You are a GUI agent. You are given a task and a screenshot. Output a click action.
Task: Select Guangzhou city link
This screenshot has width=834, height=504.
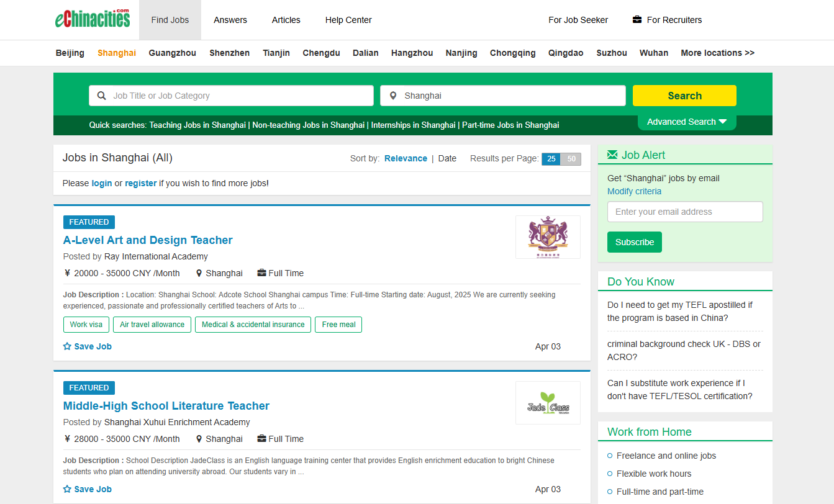[x=173, y=53]
